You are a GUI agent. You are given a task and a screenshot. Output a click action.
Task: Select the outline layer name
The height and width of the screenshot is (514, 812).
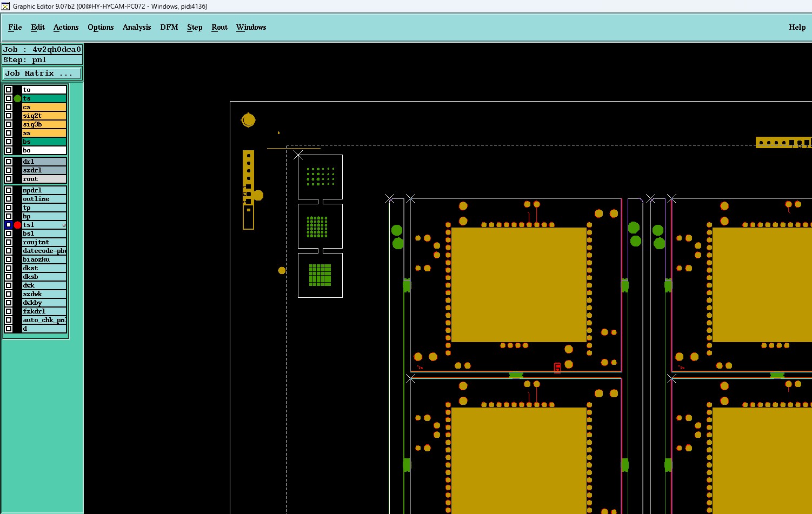[x=44, y=199]
